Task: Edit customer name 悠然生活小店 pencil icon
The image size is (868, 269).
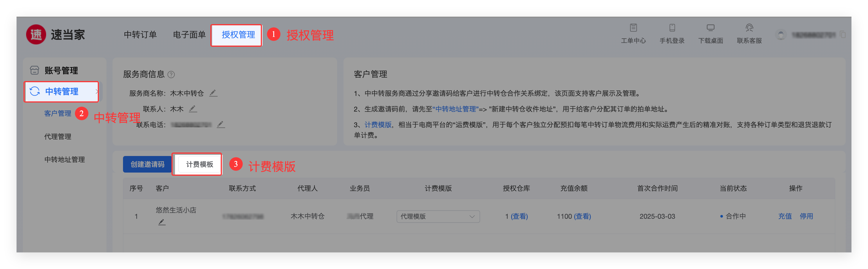Action: click(x=162, y=222)
